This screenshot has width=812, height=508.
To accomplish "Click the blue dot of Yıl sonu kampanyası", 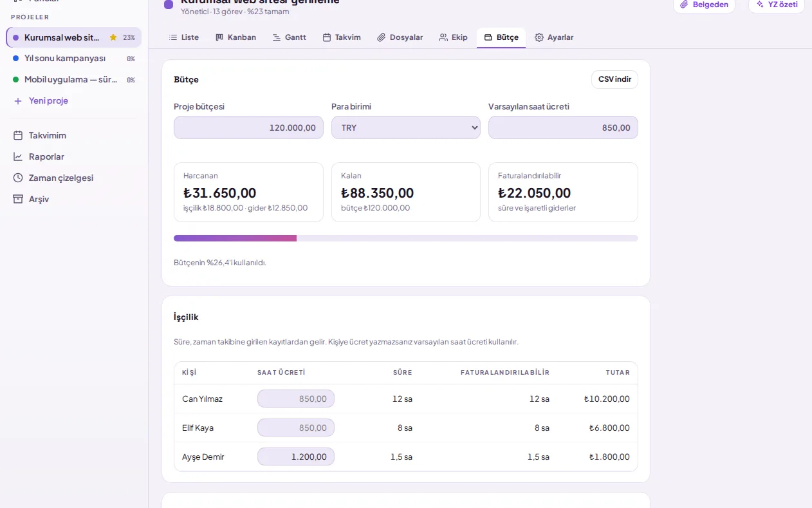I will click(x=16, y=59).
